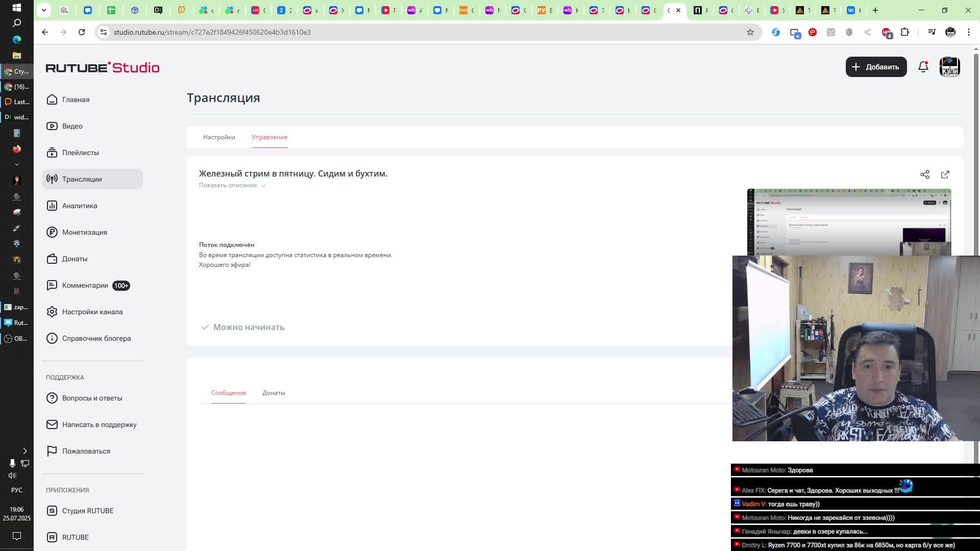
Task: Click the stream preview thumbnail
Action: (x=848, y=222)
